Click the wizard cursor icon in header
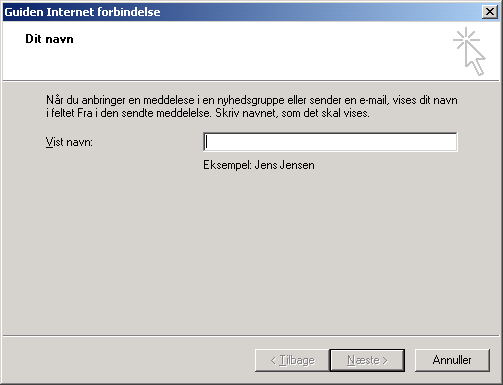Image resolution: width=503 pixels, height=385 pixels. (469, 52)
